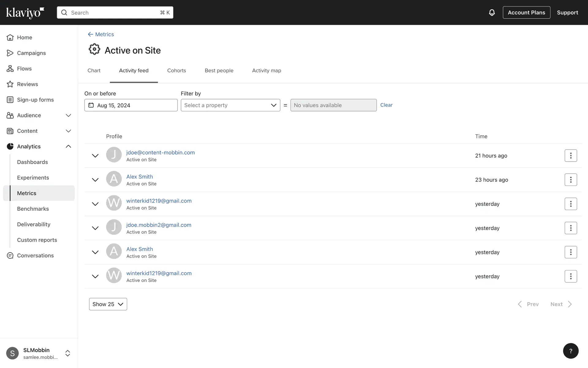Open the Select a property dropdown
This screenshot has width=588, height=368.
230,105
